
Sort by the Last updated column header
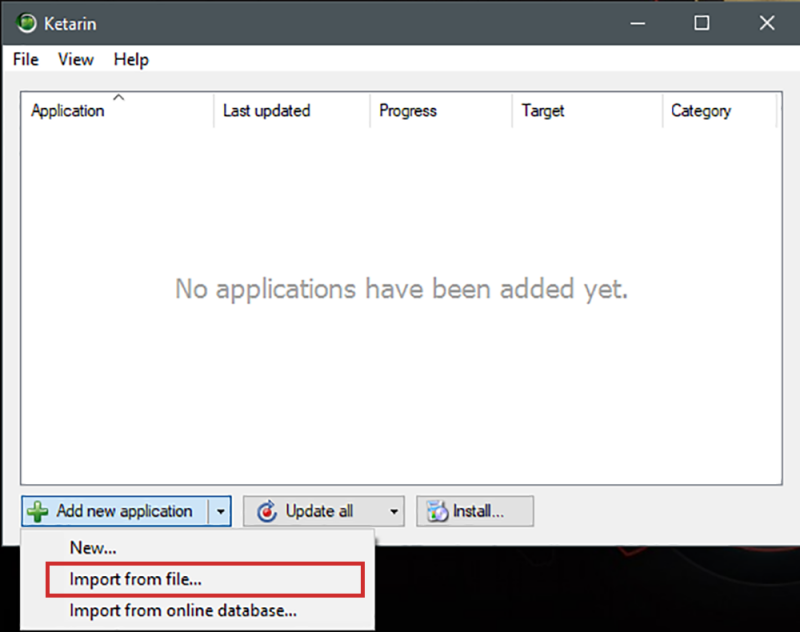(292, 110)
